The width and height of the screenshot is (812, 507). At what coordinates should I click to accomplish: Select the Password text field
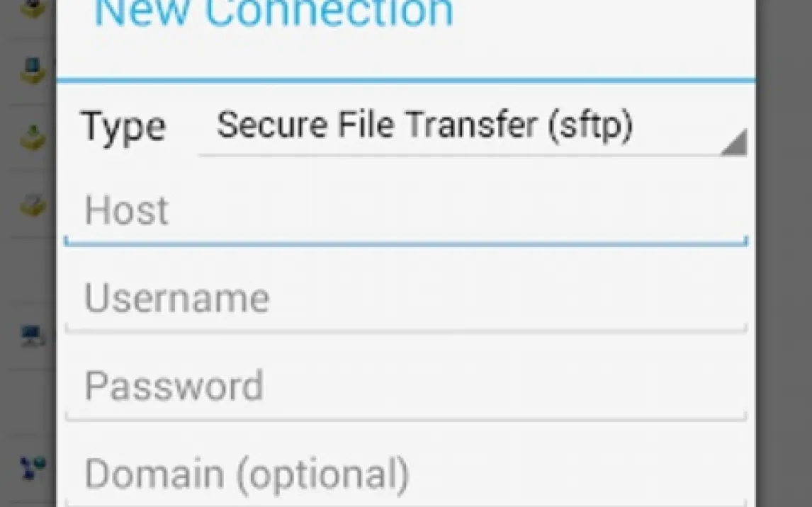coord(404,386)
